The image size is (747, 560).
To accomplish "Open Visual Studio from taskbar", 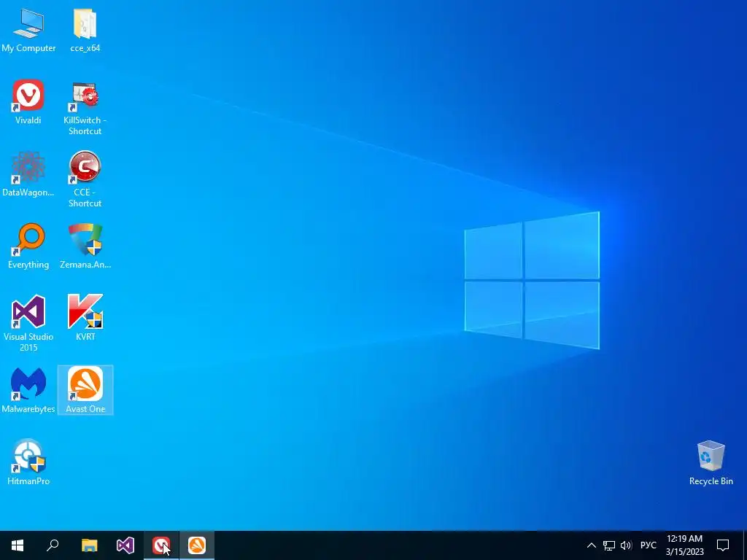I will [x=125, y=545].
